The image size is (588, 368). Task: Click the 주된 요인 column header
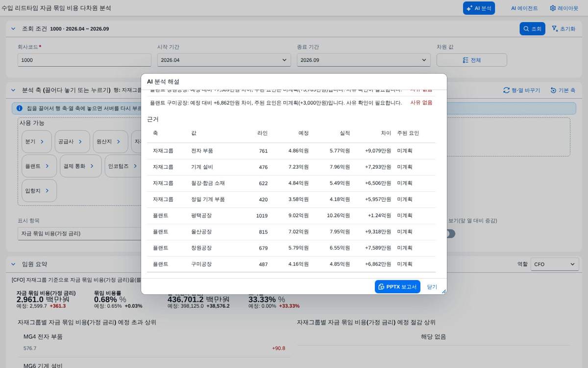pyautogui.click(x=408, y=133)
